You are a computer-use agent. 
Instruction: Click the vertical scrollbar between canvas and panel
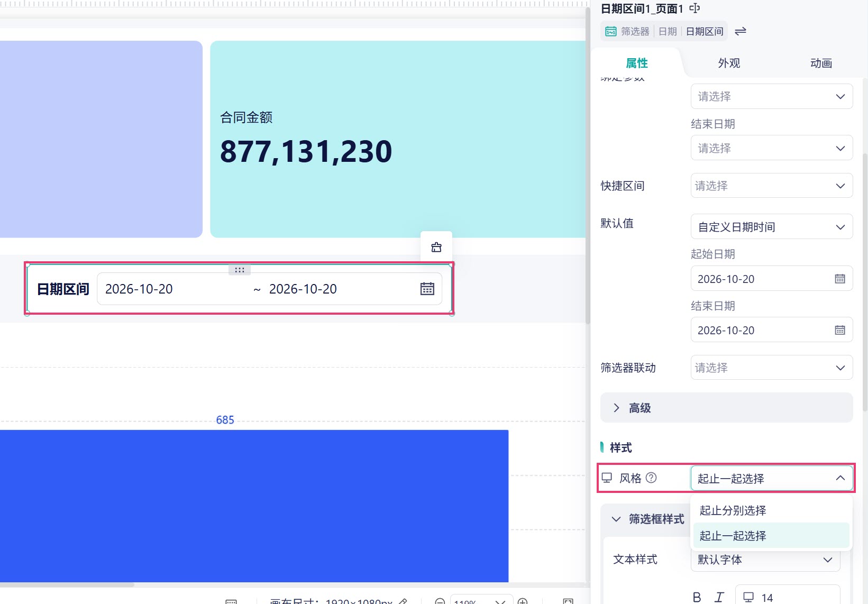coord(588,166)
